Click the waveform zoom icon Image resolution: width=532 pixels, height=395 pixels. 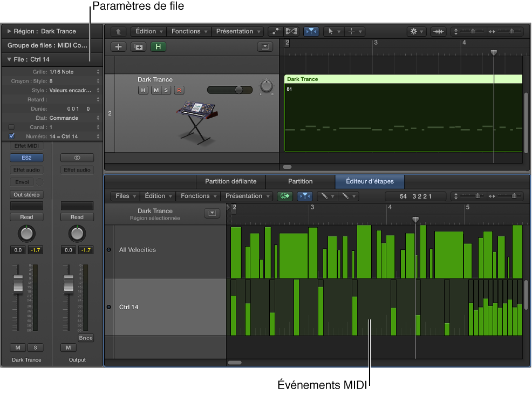[x=439, y=31]
